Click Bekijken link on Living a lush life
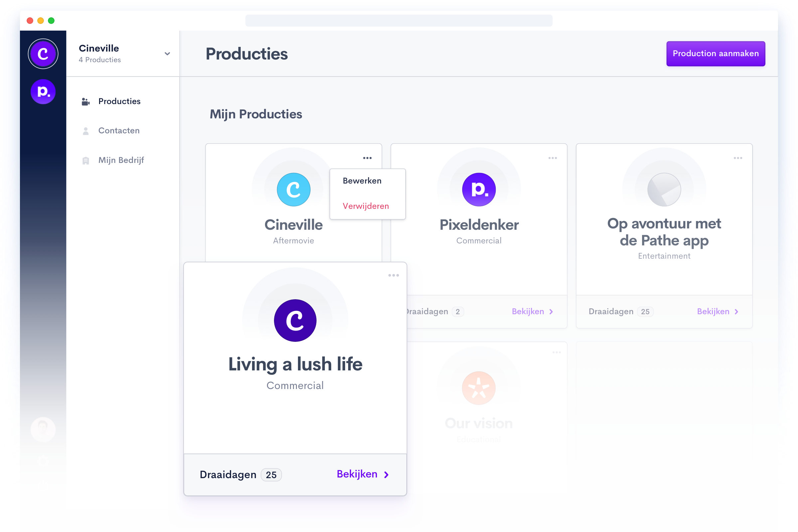Viewport: 798px width, 532px height. 357,474
